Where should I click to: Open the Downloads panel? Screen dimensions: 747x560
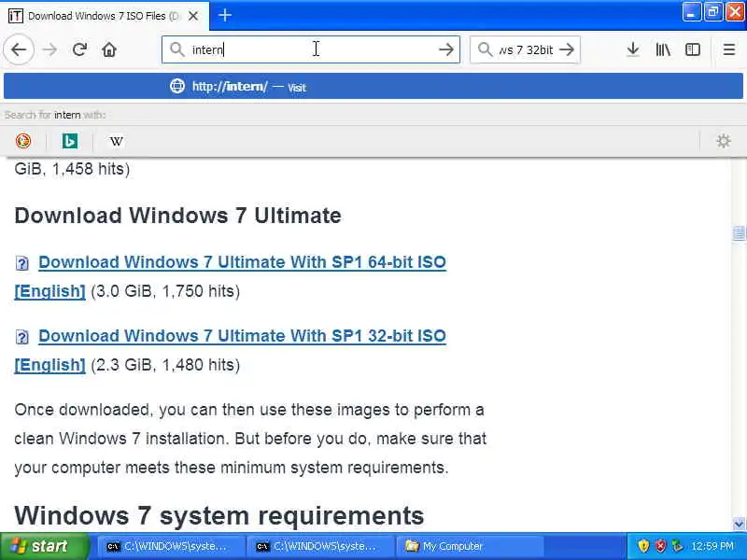pyautogui.click(x=633, y=49)
